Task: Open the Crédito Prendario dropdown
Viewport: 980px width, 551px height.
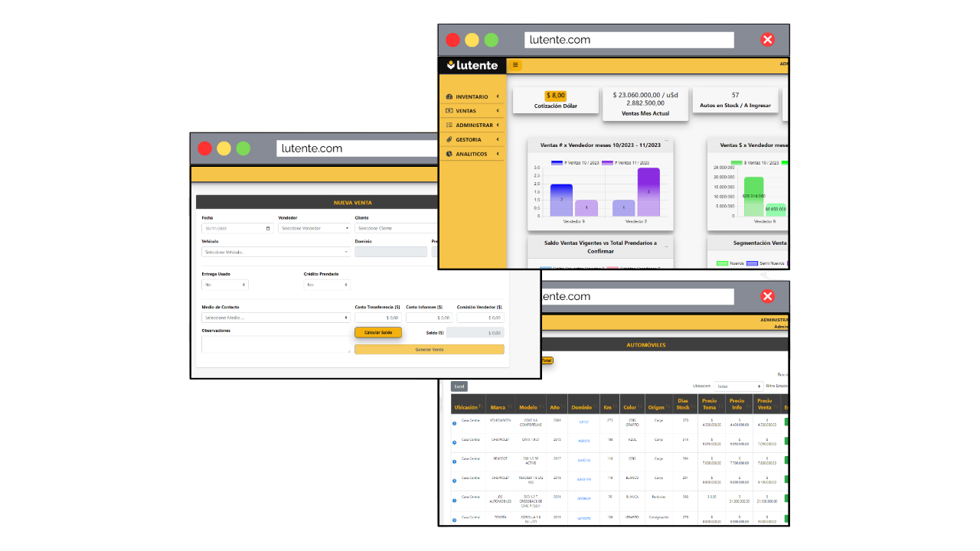Action: (x=327, y=285)
